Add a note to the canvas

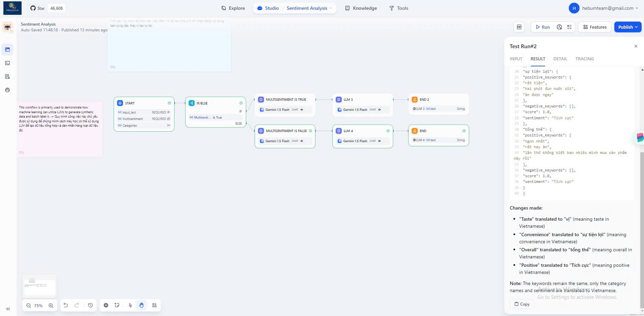pos(117,305)
